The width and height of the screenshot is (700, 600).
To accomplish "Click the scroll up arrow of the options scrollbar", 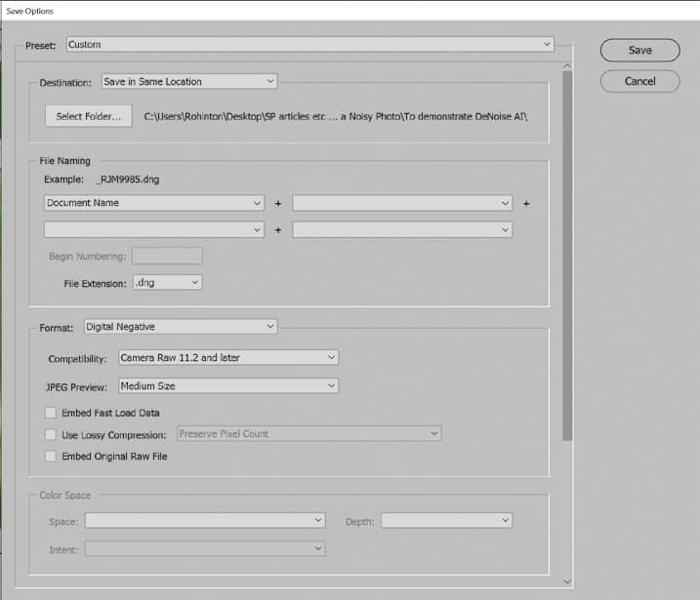I will [x=567, y=66].
